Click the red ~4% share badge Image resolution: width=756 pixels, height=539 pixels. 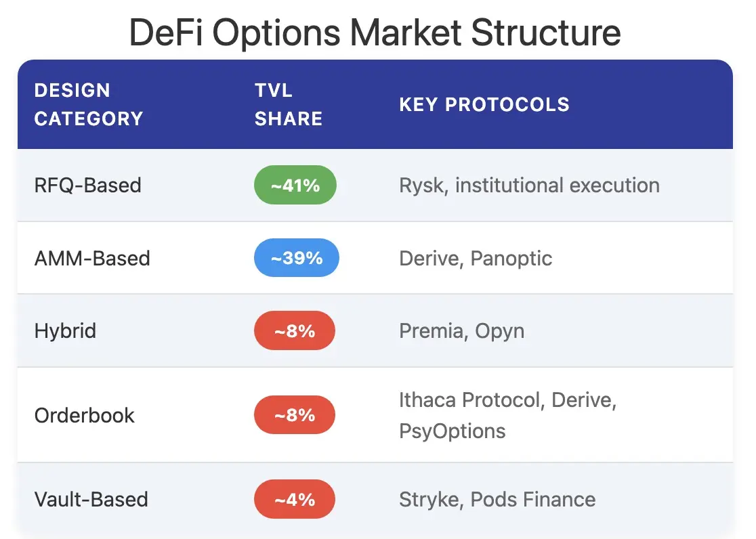295,500
